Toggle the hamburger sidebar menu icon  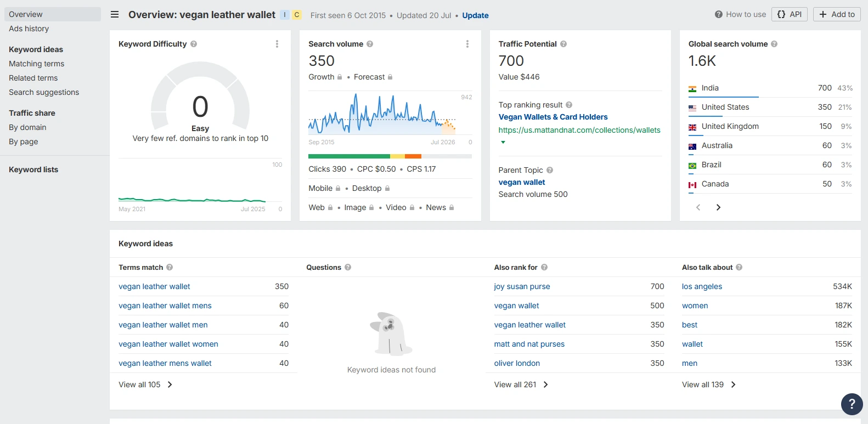[115, 15]
